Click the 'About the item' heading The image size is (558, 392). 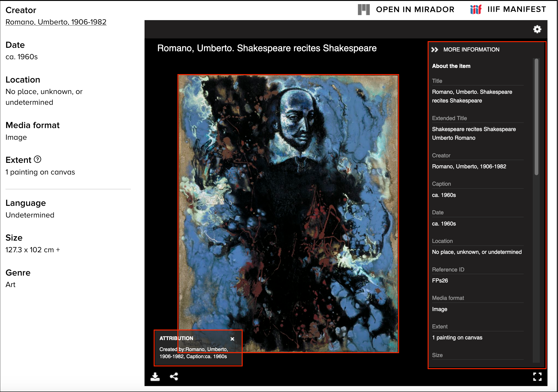(451, 66)
